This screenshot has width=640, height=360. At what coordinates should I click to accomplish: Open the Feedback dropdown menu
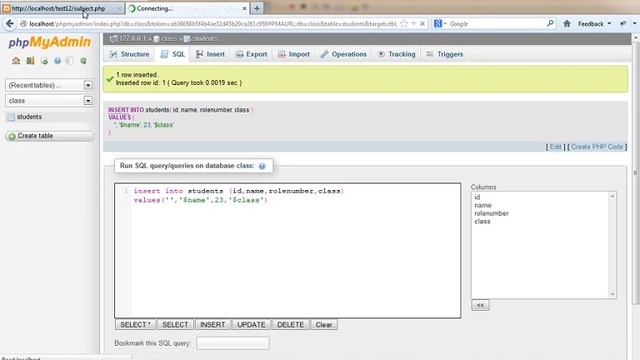coord(595,24)
